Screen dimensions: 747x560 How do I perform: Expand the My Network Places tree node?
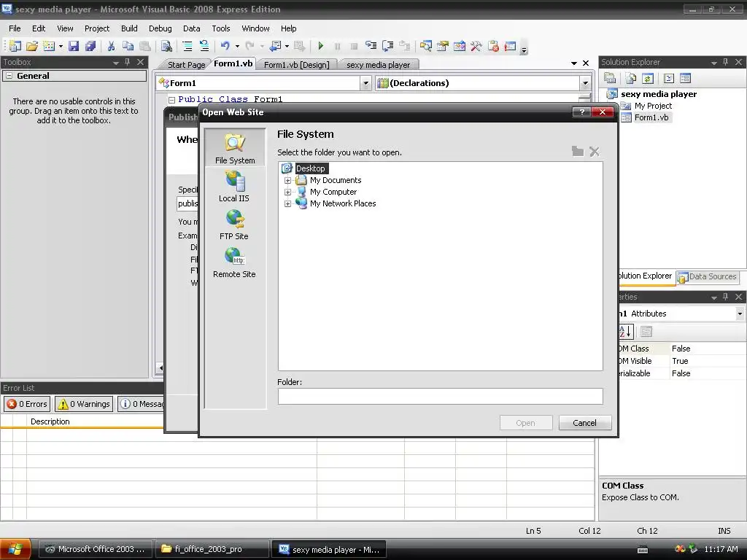(287, 204)
